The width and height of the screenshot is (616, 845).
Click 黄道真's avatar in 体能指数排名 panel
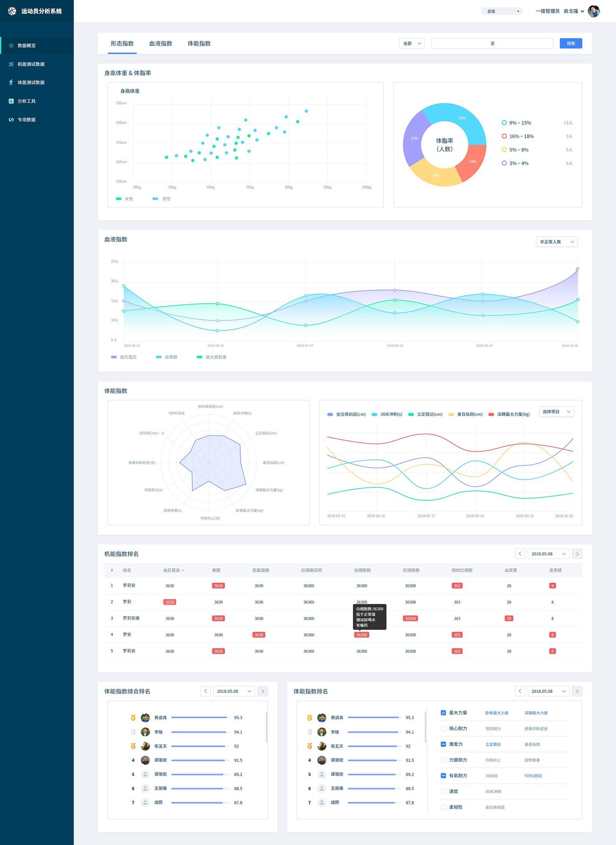322,717
